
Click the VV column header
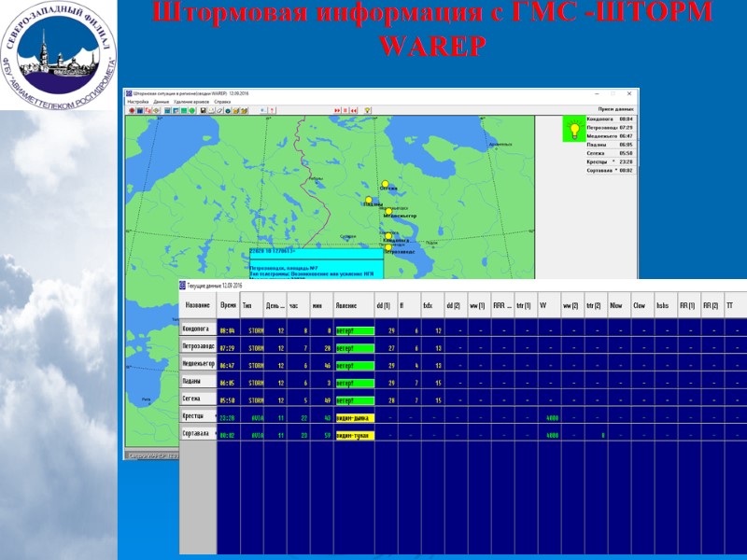click(549, 305)
